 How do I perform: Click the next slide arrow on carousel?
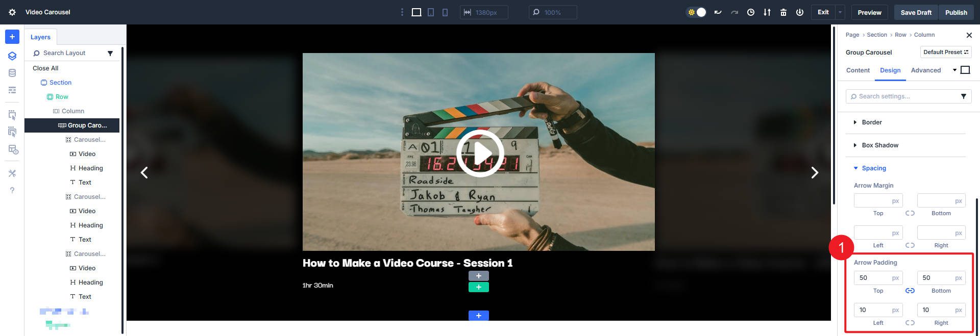(814, 173)
